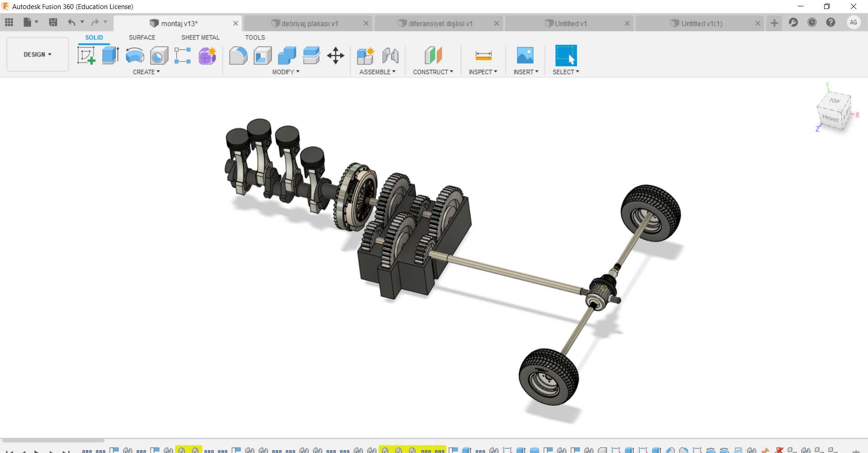The height and width of the screenshot is (453, 868).
Task: Click the FRONT face of ViewCube
Action: 830,119
